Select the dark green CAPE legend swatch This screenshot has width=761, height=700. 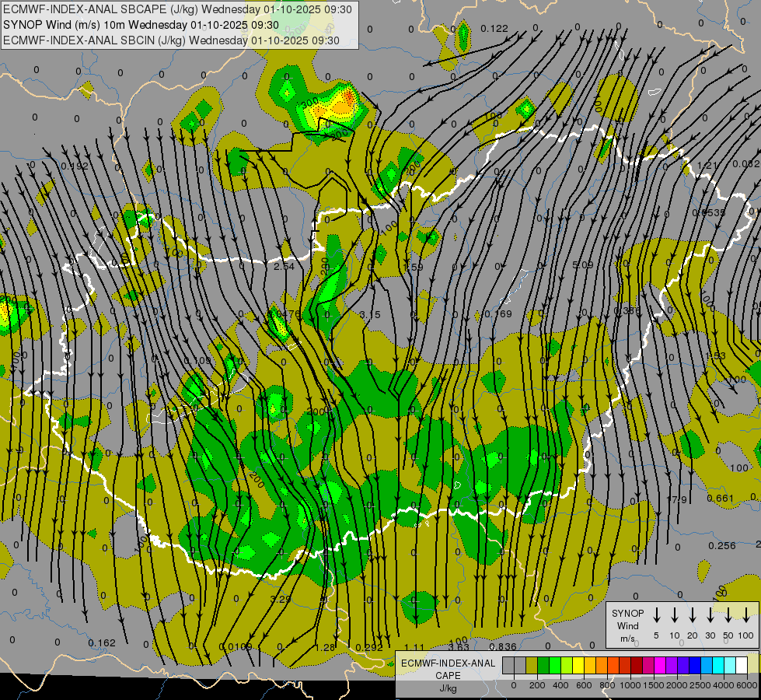pyautogui.click(x=543, y=665)
